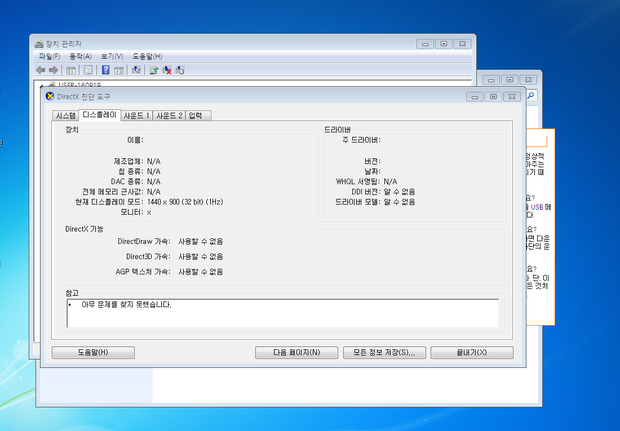Click the back arrow in Device Manager toolbar
Viewport: 620px width, 431px height.
[40, 70]
